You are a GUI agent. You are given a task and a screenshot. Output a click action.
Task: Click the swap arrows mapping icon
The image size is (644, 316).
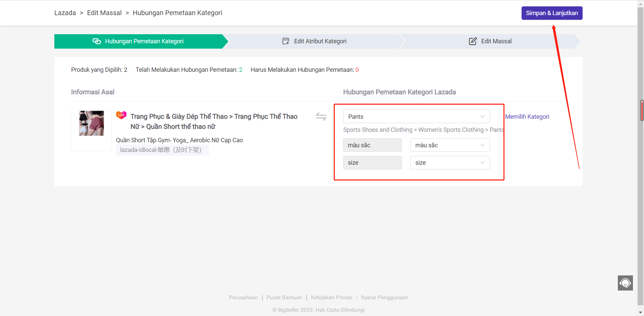pyautogui.click(x=321, y=116)
